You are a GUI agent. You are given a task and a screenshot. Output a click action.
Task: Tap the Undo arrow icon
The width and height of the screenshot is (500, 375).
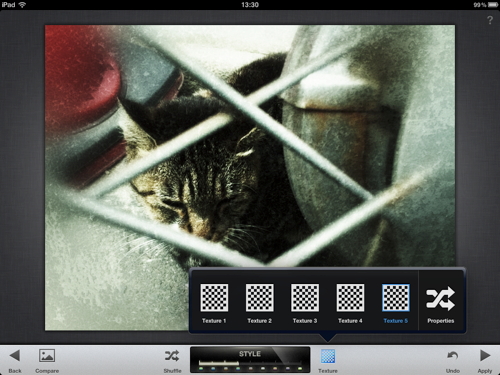coord(453,356)
